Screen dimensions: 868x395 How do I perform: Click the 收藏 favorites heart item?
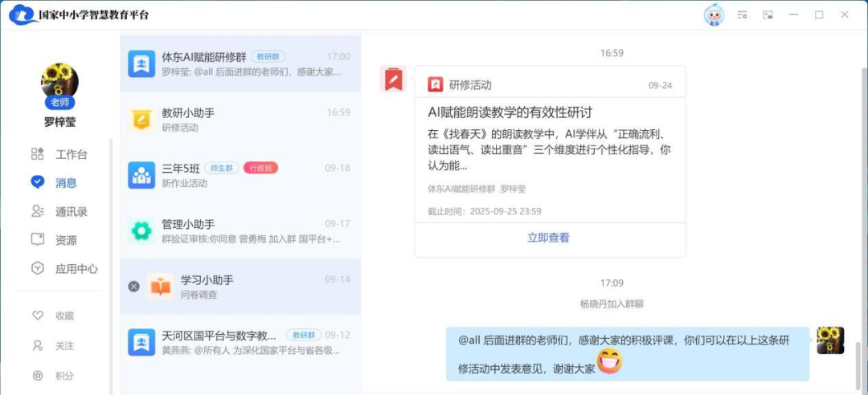(x=64, y=316)
